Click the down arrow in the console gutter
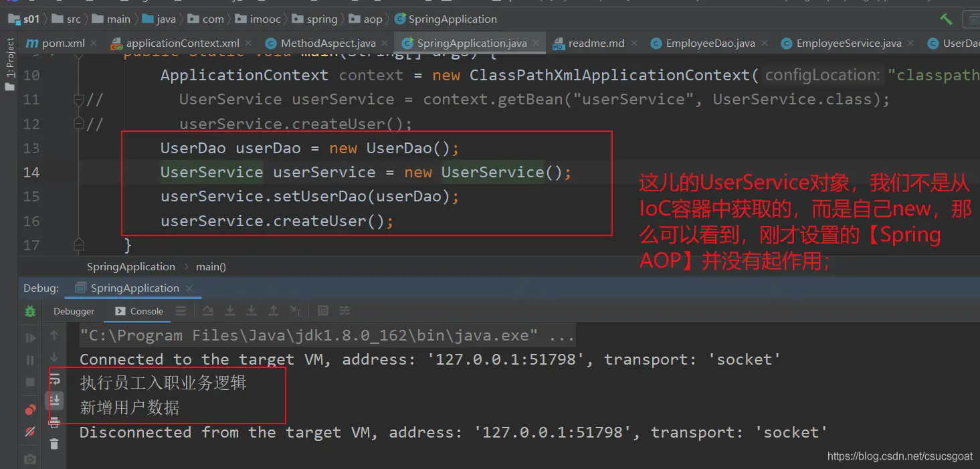980x469 pixels. click(54, 357)
